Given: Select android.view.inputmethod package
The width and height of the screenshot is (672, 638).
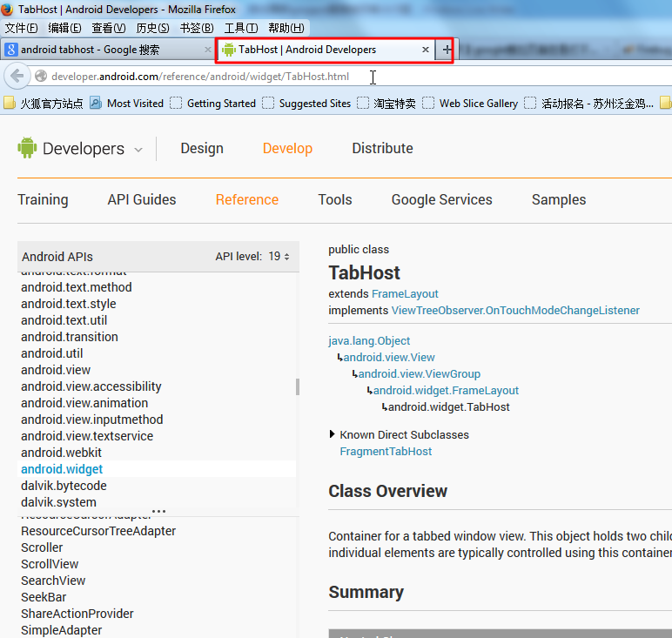Looking at the screenshot, I should (92, 420).
